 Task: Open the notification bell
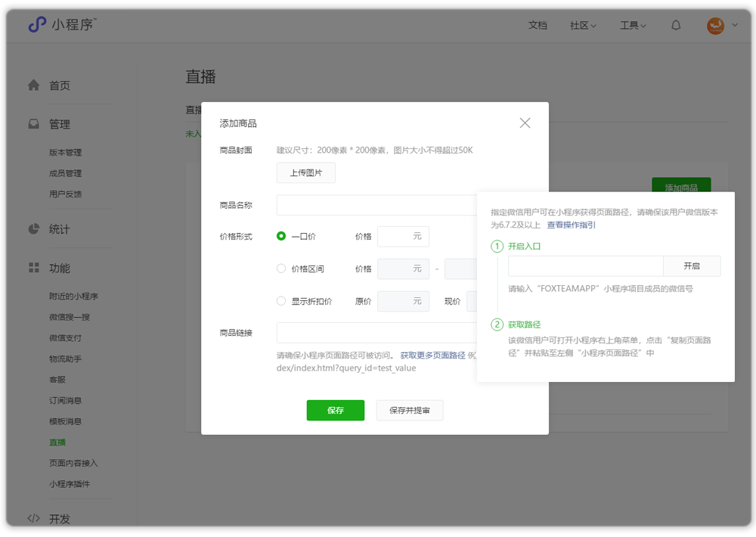(676, 25)
